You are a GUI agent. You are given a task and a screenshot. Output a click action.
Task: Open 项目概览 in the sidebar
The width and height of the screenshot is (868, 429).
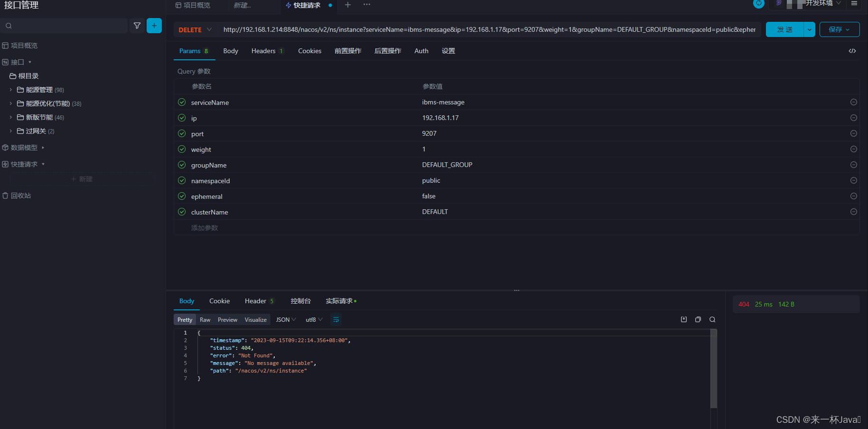click(20, 46)
